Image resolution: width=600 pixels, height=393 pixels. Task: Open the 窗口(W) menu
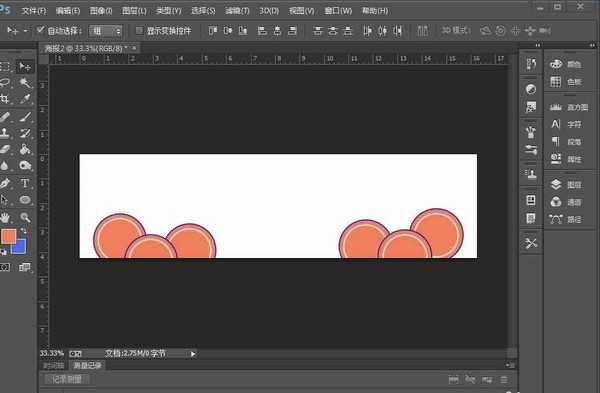(x=338, y=11)
